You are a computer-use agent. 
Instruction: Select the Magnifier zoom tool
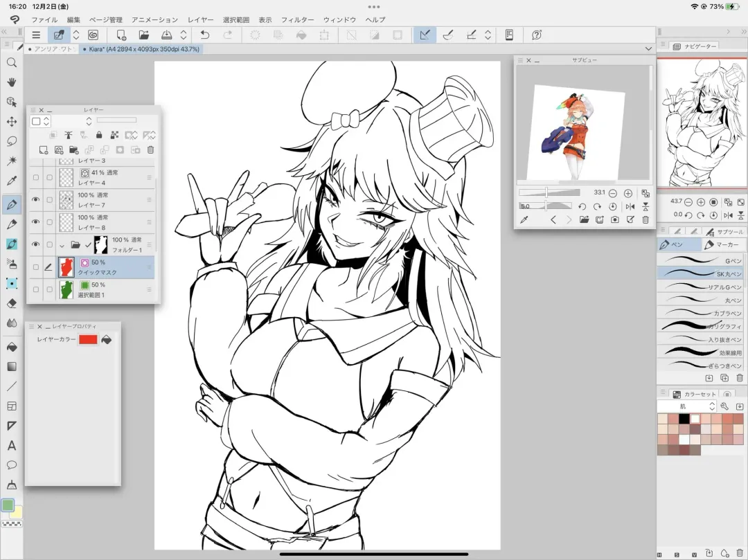coord(12,62)
